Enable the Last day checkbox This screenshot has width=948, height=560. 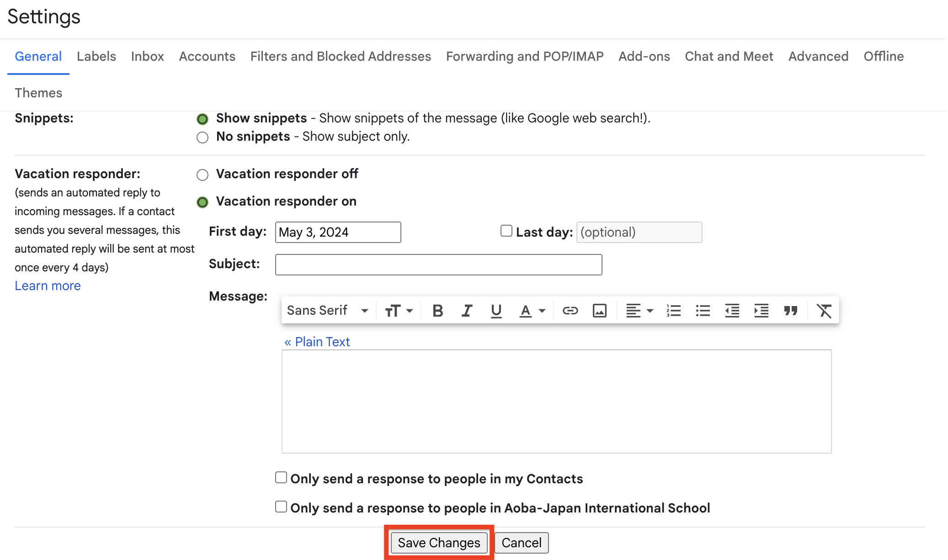pos(506,231)
